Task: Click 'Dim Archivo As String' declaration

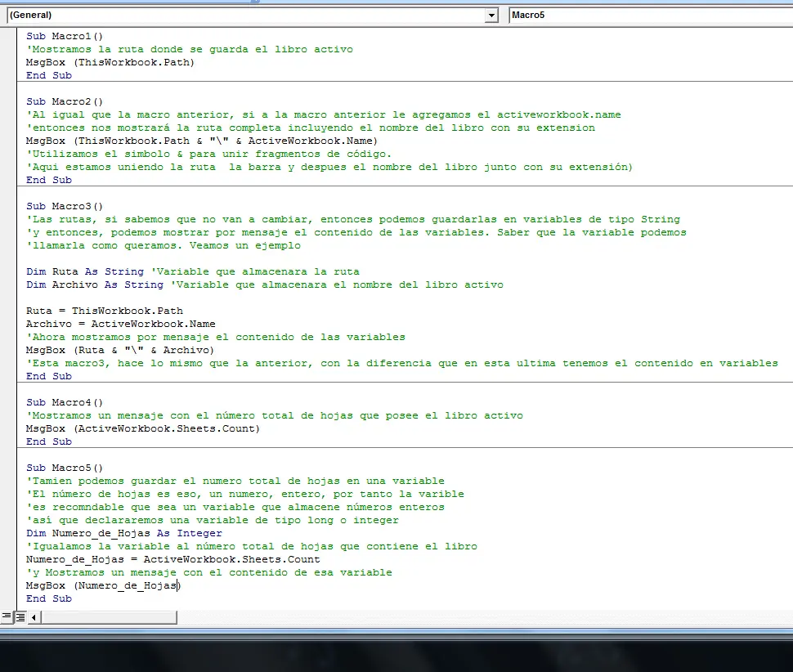Action: click(95, 284)
